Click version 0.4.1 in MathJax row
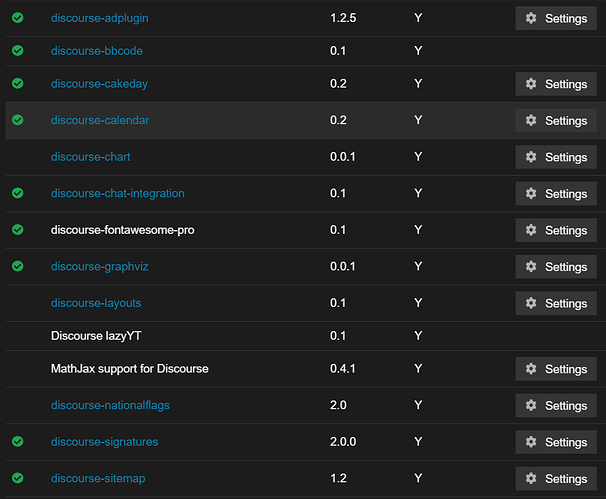 [x=342, y=368]
